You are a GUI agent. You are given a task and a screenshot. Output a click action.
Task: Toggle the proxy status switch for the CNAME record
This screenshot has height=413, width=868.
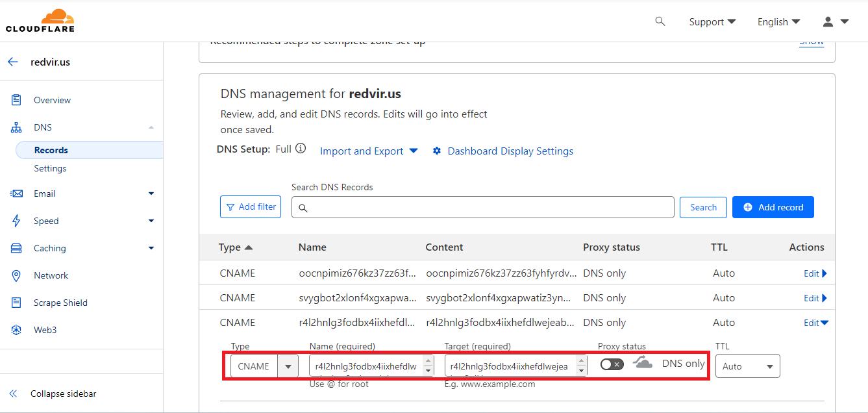(x=611, y=364)
